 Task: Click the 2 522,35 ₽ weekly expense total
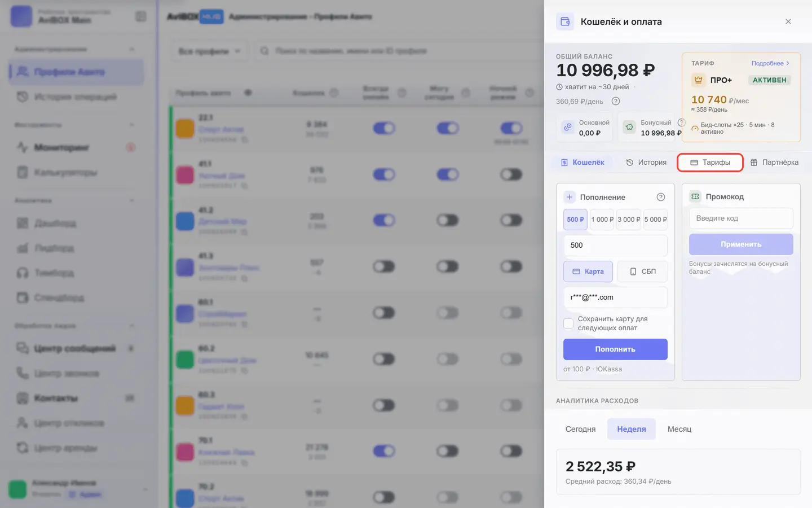(x=601, y=467)
